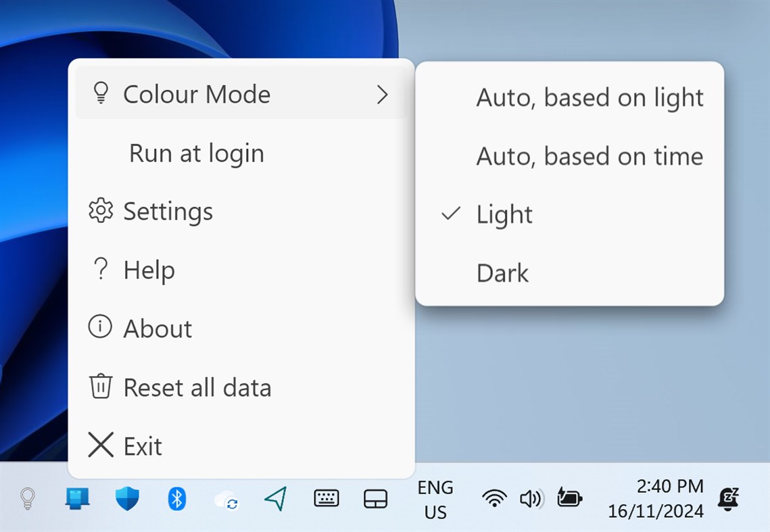Select Light colour mode option
This screenshot has height=532, width=770.
point(504,215)
